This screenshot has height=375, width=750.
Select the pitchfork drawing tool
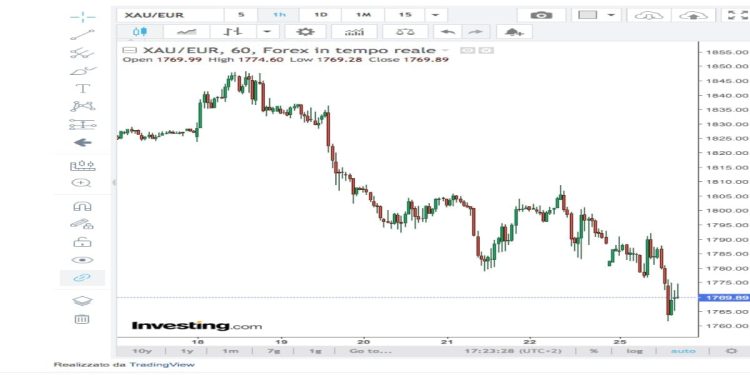[82, 53]
